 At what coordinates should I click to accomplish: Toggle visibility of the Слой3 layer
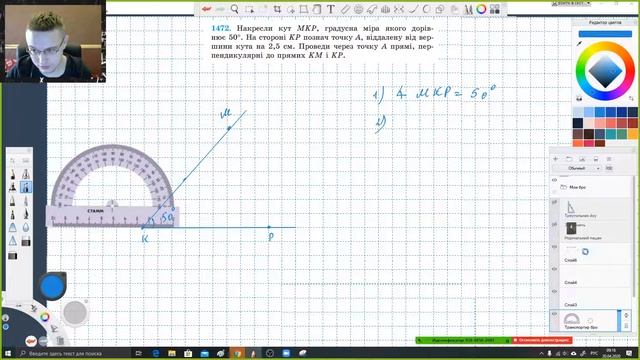(x=554, y=292)
